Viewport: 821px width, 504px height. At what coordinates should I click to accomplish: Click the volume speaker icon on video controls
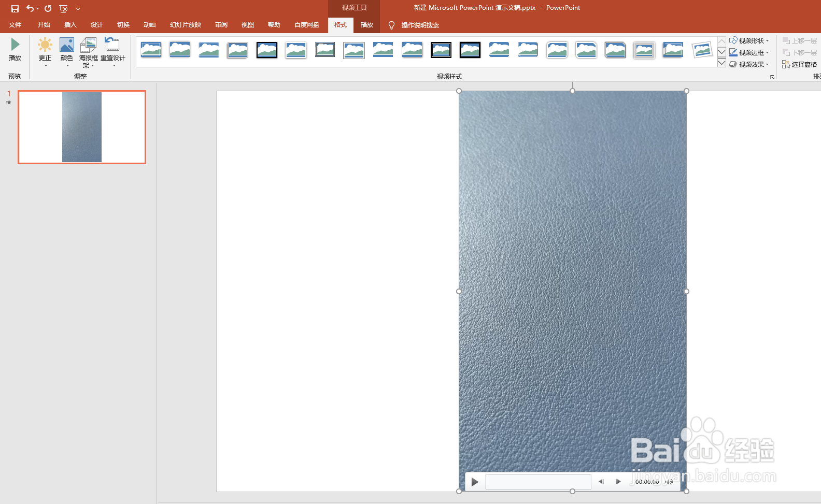pos(669,482)
